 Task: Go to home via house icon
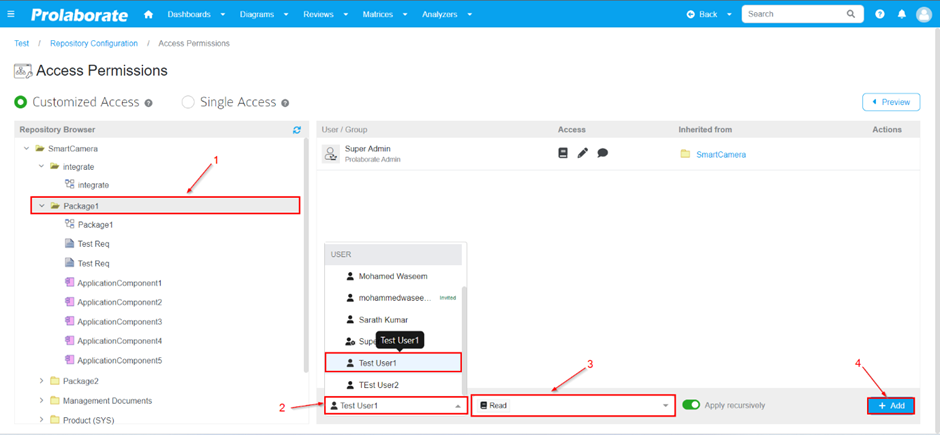coord(149,14)
